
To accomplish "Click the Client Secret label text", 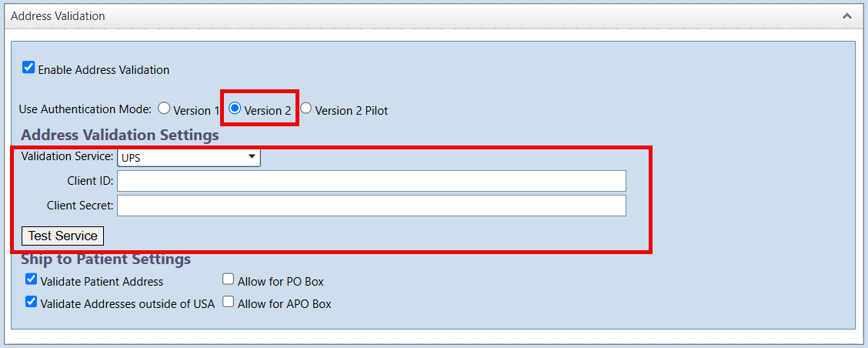I will pos(80,206).
